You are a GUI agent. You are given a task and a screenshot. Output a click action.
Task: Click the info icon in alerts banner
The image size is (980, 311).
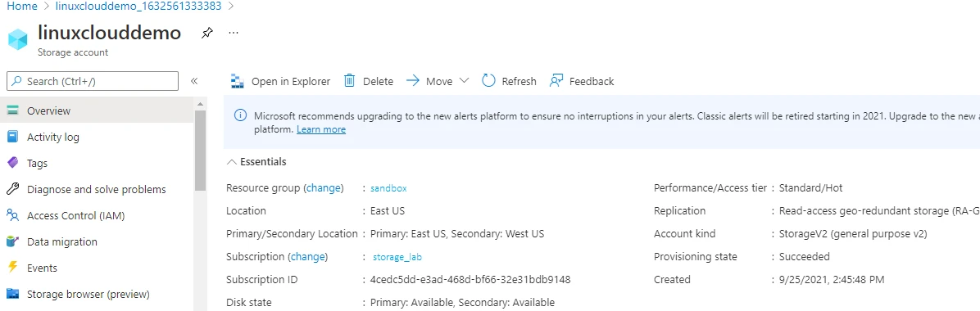coord(239,116)
